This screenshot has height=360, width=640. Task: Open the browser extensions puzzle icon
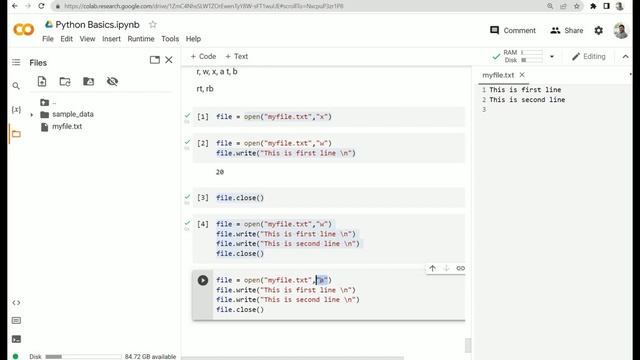click(593, 6)
